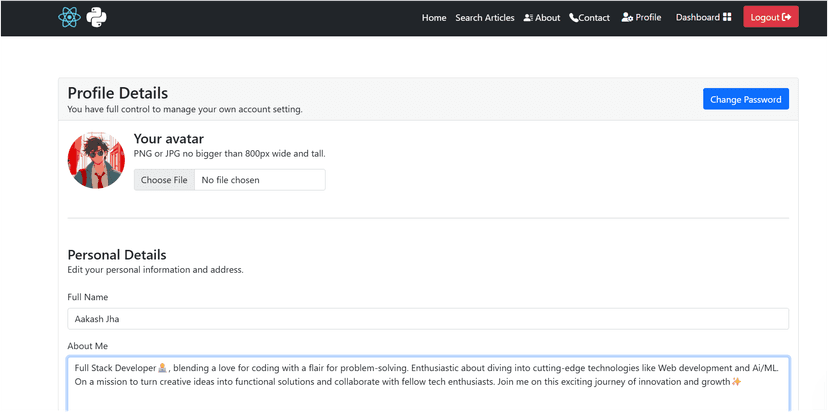Click the "No file chosen" field

[x=260, y=180]
